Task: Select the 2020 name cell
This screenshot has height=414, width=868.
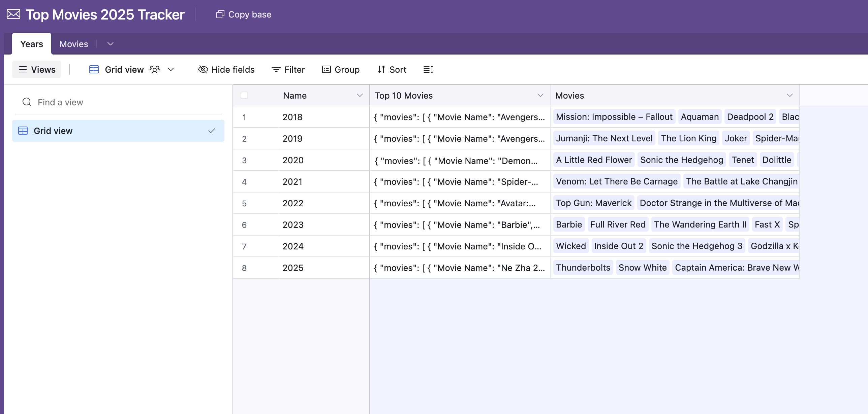Action: click(x=324, y=160)
